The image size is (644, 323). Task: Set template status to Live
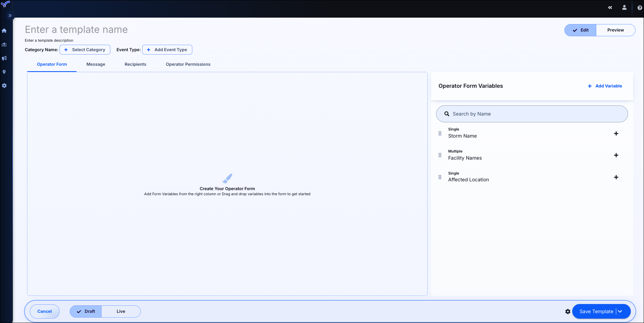(x=121, y=311)
